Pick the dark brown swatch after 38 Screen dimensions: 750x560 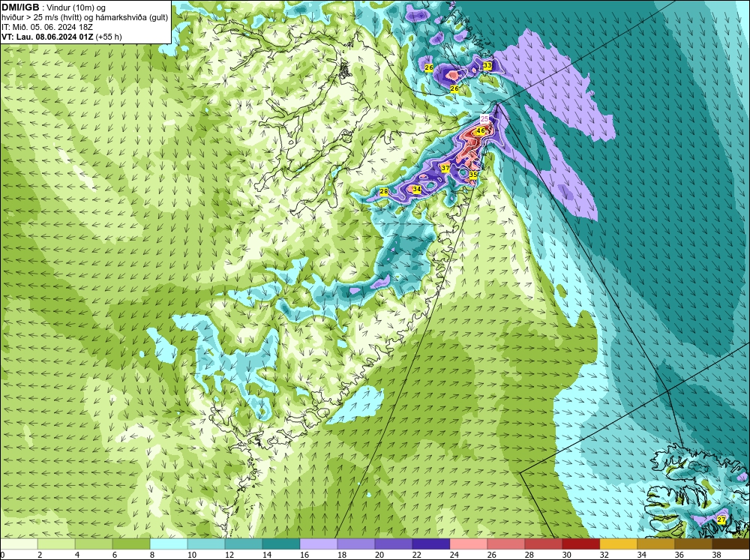730,544
